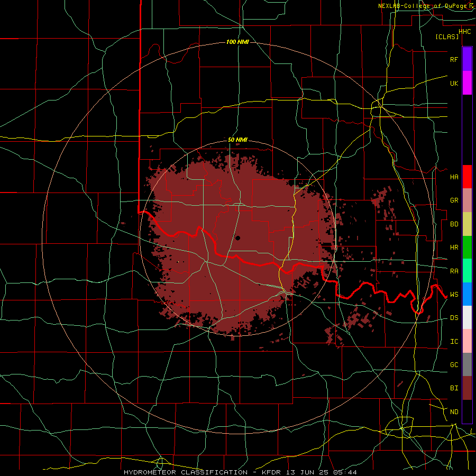
Task: Click the blue WS legend swatch
Action: point(467,294)
